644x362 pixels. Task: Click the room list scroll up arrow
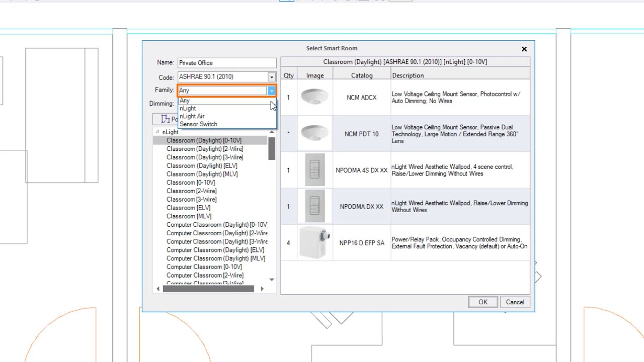click(x=272, y=132)
